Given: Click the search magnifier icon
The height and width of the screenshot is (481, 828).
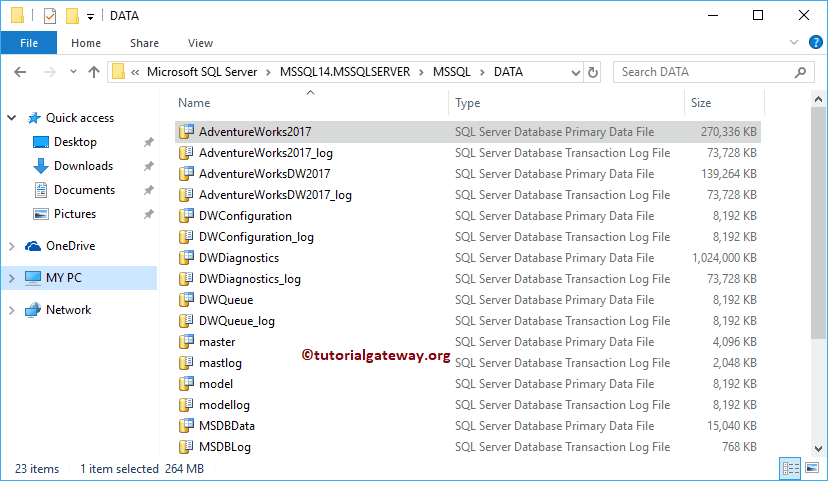Looking at the screenshot, I should (x=801, y=72).
